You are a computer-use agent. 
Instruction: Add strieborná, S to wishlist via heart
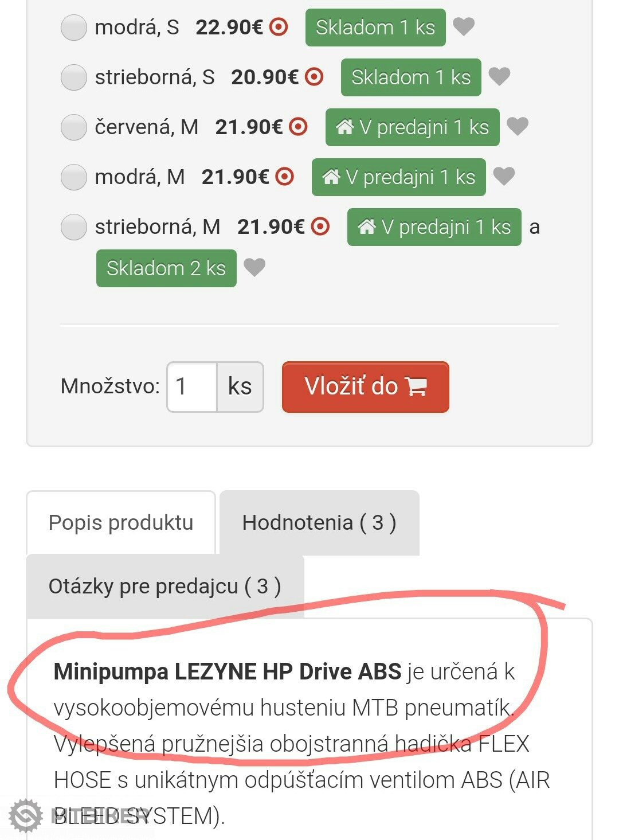(499, 76)
